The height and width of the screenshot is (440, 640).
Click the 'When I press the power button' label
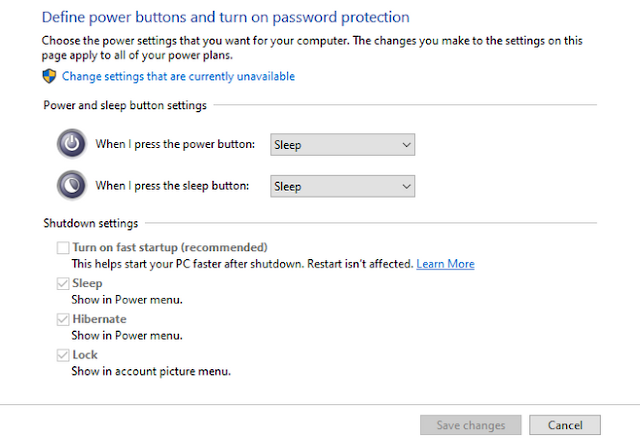[175, 145]
